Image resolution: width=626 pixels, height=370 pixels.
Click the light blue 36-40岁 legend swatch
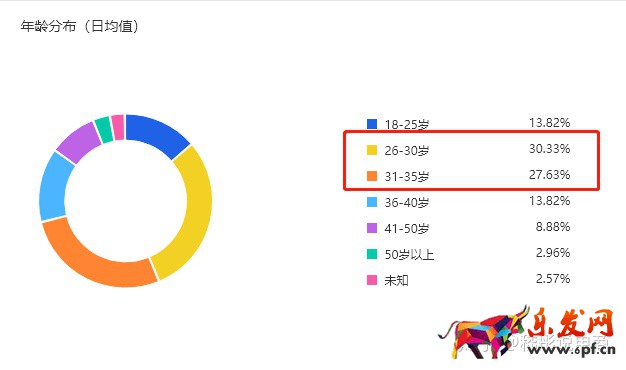(372, 202)
